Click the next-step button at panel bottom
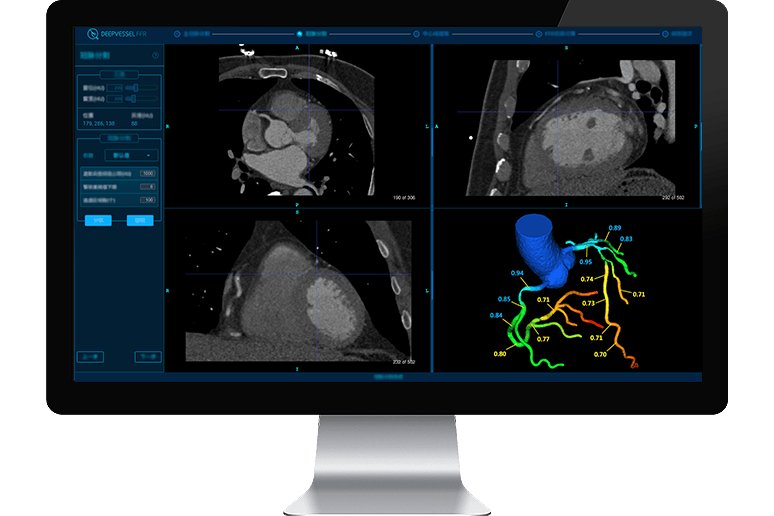 [x=148, y=357]
